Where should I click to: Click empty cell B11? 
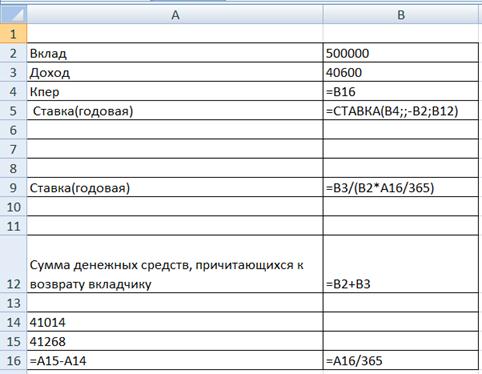(x=401, y=226)
